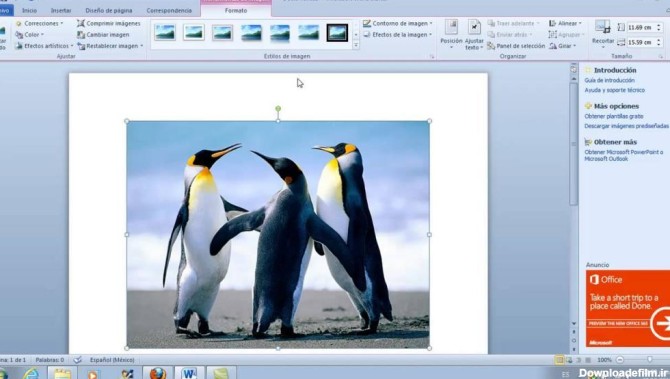This screenshot has width=670, height=379.
Task: Select the Formato picture tools tab
Action: point(236,10)
